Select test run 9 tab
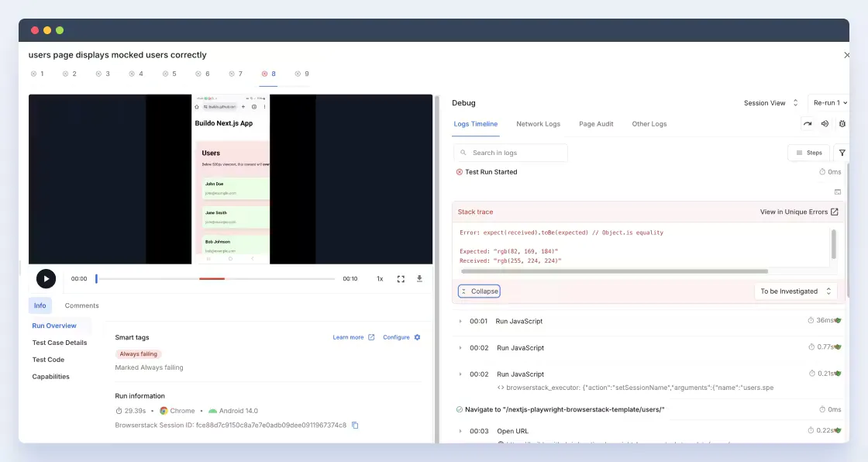This screenshot has height=462, width=868. click(x=302, y=74)
